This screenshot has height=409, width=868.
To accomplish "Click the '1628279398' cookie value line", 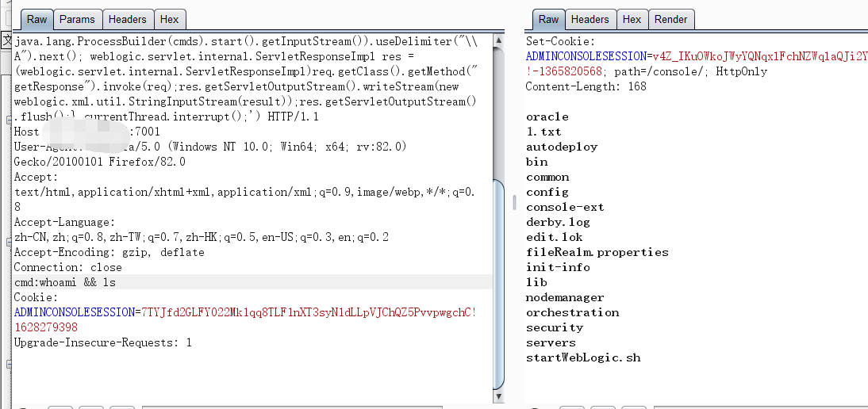I will pyautogui.click(x=46, y=327).
